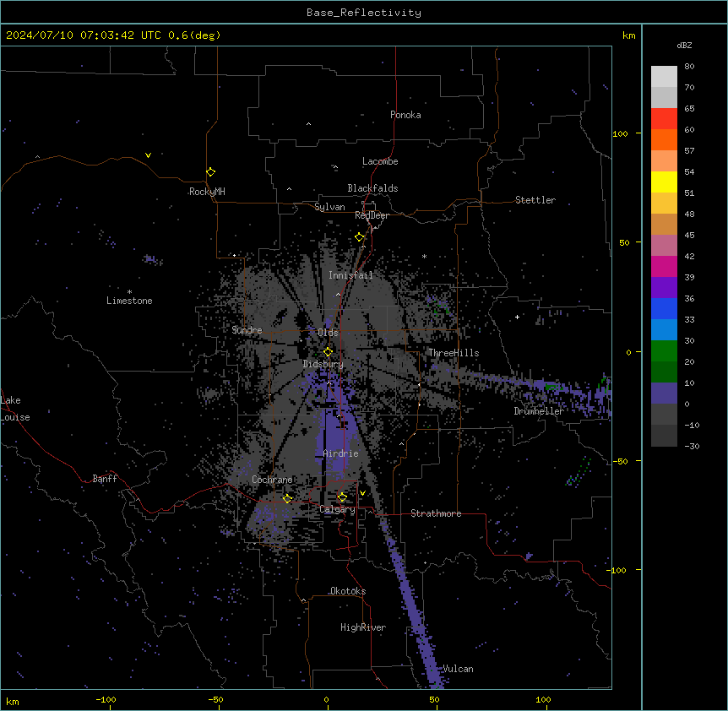Click the km unit label at top right
This screenshot has width=728, height=711.
pos(628,35)
